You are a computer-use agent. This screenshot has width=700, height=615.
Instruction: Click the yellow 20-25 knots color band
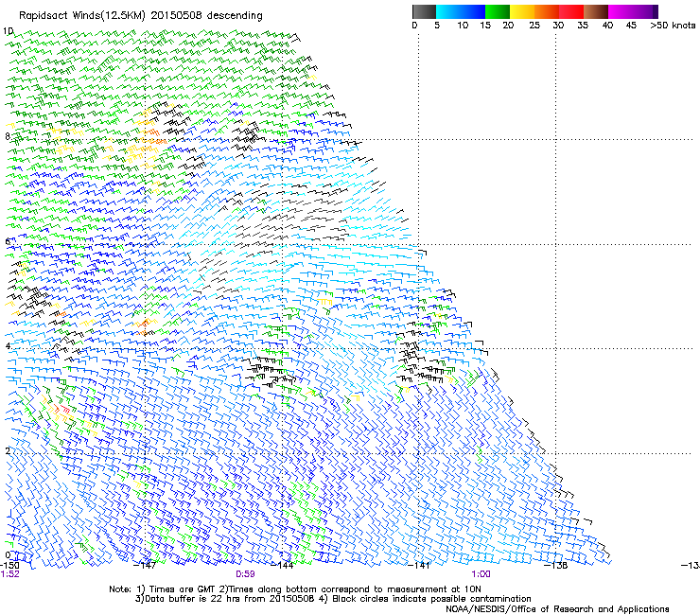click(522, 11)
